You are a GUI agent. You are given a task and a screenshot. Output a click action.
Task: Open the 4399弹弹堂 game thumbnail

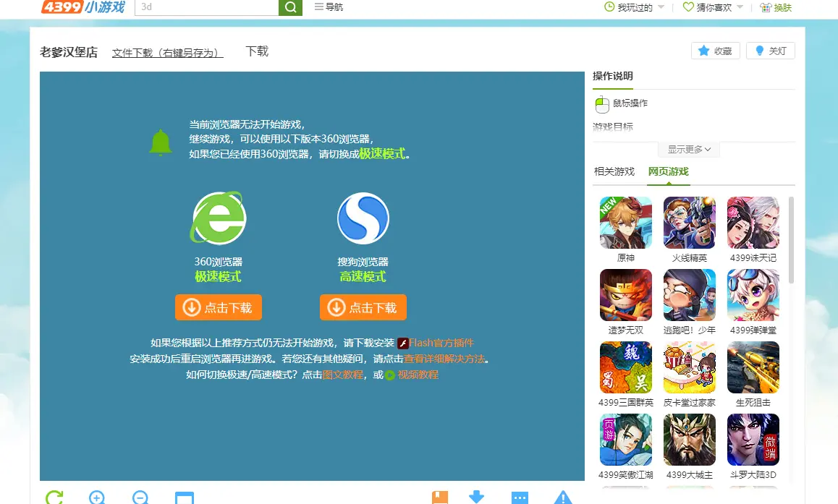pyautogui.click(x=753, y=295)
